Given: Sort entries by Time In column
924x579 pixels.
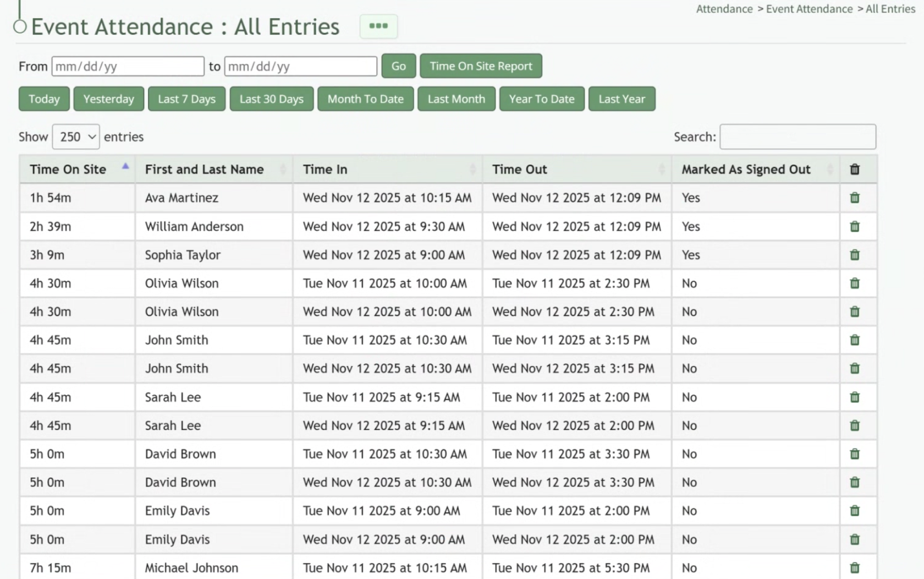Looking at the screenshot, I should click(388, 169).
